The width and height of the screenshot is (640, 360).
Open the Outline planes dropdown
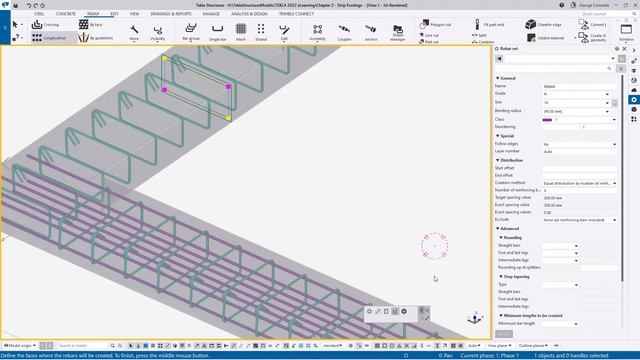pyautogui.click(x=533, y=346)
